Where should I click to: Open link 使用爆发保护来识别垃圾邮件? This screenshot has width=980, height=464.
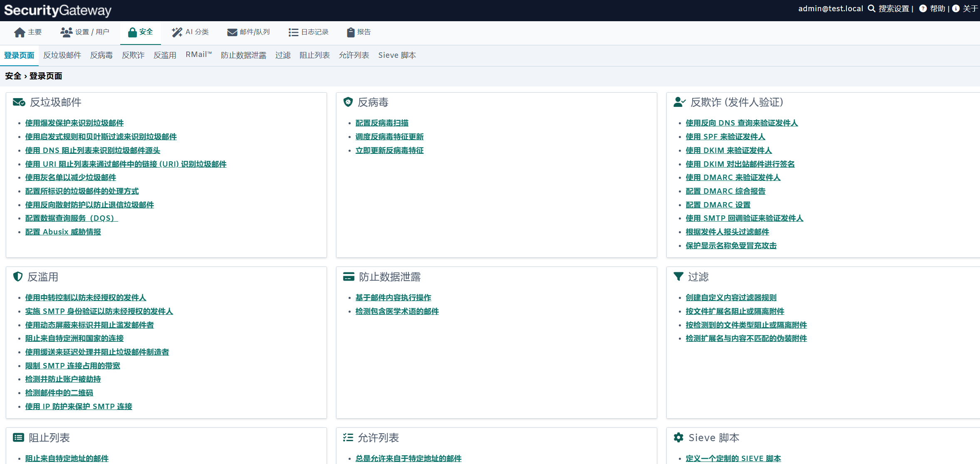(x=74, y=123)
